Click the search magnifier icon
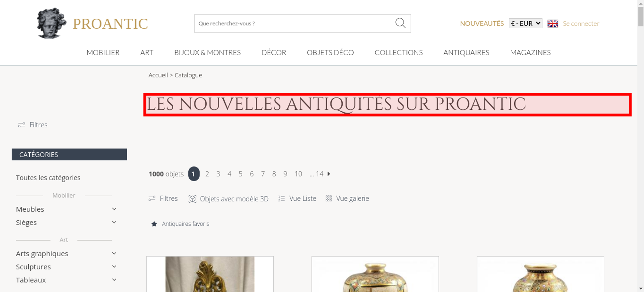The width and height of the screenshot is (644, 292). pyautogui.click(x=400, y=23)
